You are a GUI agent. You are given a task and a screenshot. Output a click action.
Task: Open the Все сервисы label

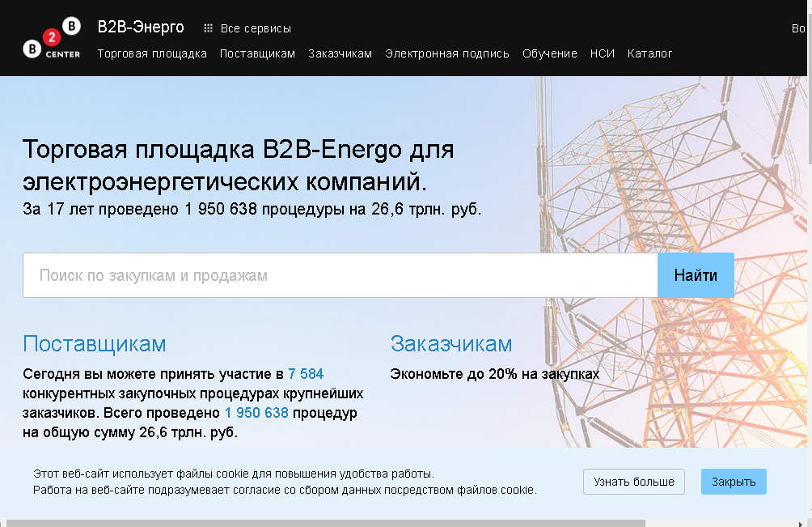256,28
